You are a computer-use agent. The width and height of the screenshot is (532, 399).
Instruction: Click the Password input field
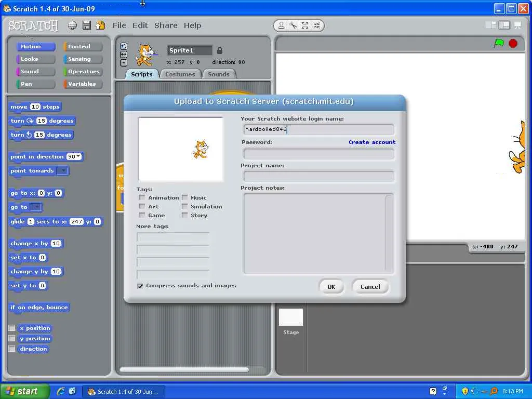click(318, 154)
